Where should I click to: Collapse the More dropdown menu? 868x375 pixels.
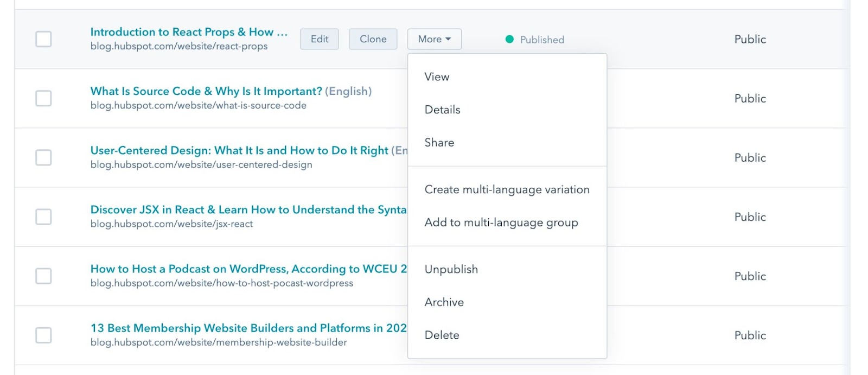point(434,39)
